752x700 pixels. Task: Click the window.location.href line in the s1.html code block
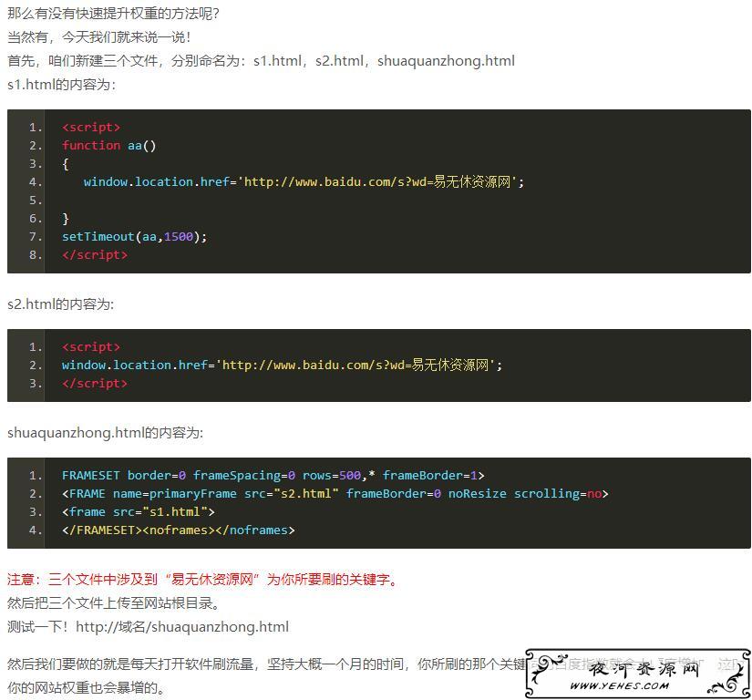pos(304,181)
